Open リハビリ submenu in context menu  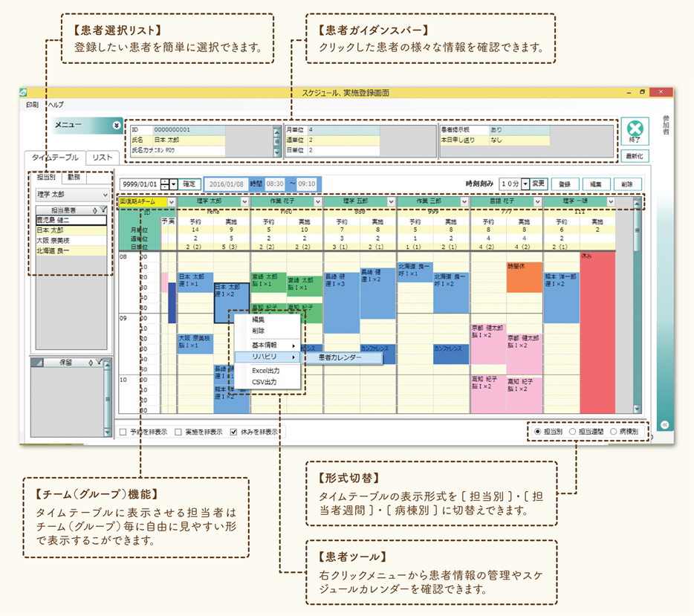(267, 357)
